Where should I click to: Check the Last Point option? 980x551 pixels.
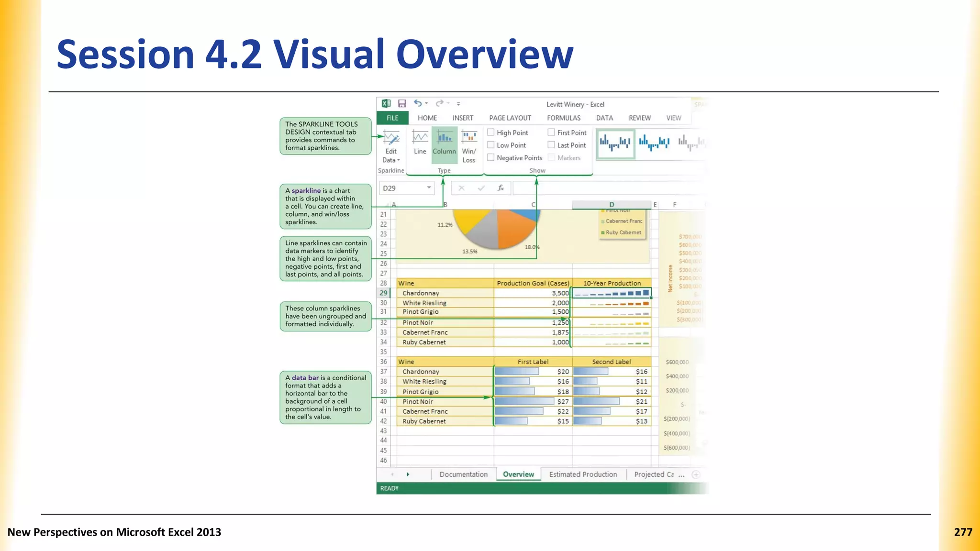tap(551, 145)
